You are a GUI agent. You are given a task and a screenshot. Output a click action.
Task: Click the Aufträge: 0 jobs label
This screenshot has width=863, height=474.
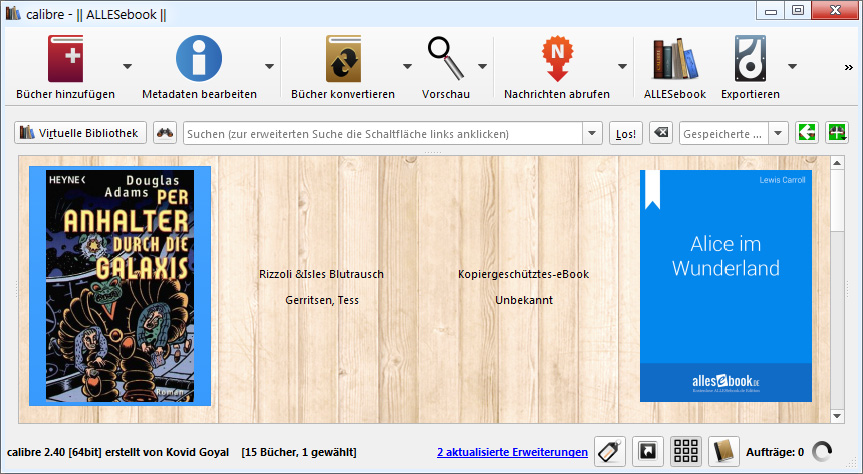tap(774, 452)
